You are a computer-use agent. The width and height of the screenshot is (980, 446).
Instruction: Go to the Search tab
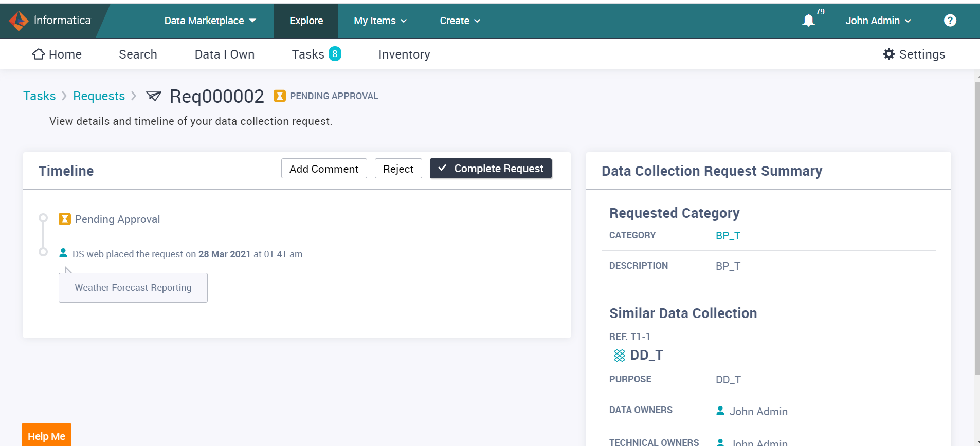tap(138, 54)
